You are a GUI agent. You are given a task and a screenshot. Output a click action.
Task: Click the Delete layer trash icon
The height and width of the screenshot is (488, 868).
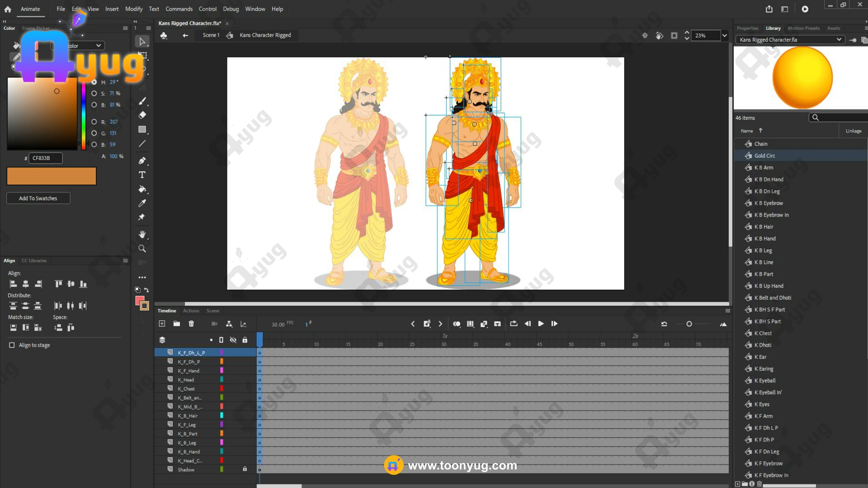point(191,324)
